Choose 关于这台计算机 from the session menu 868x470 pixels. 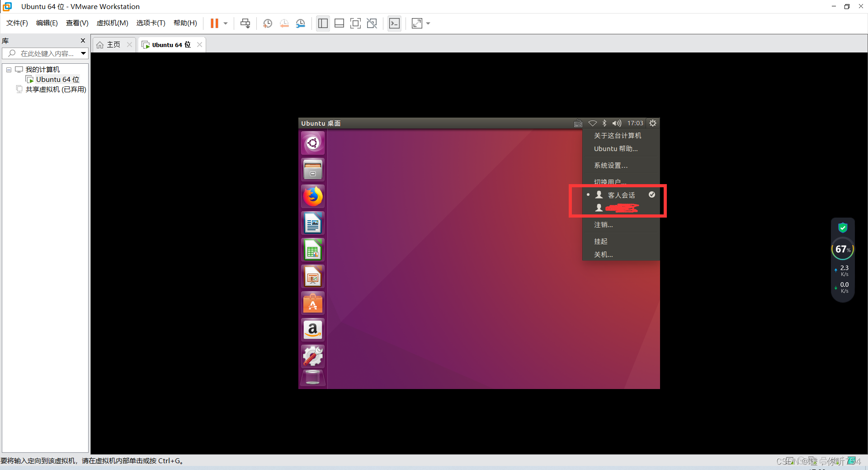(621, 136)
